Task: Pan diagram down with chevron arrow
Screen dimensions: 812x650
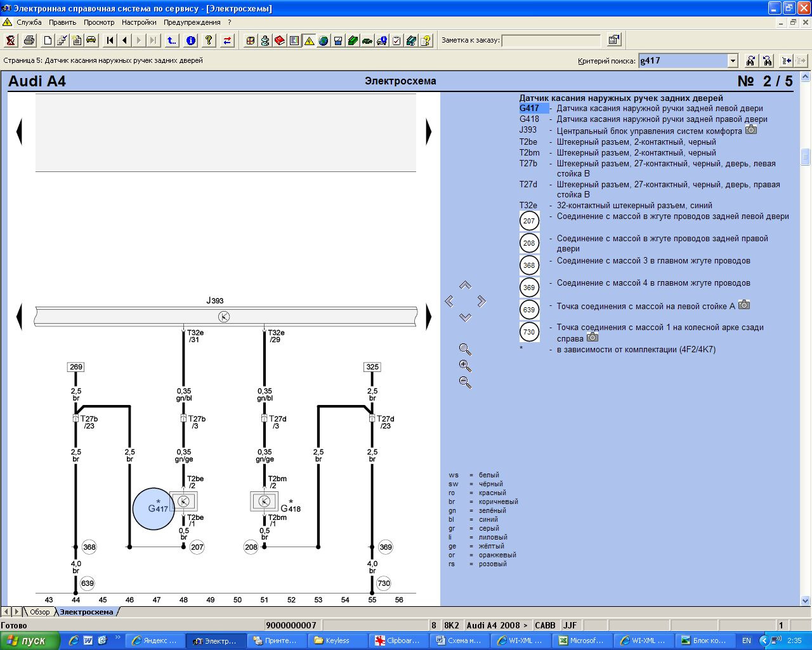Action: [465, 317]
